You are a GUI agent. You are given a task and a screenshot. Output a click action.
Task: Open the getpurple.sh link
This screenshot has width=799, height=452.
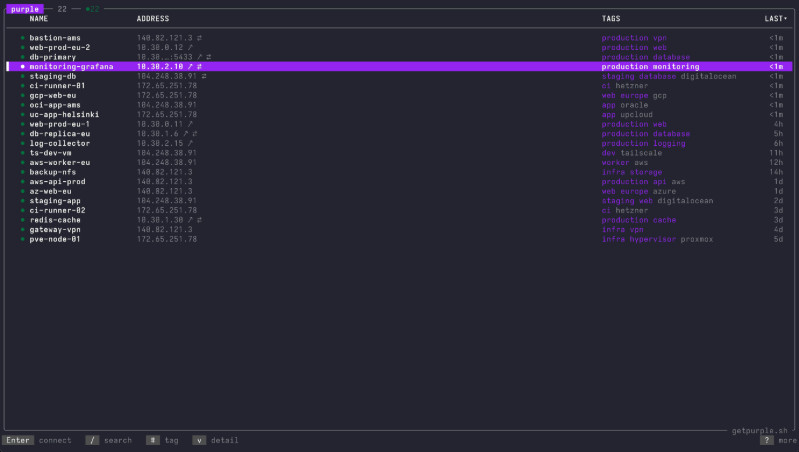pos(759,431)
